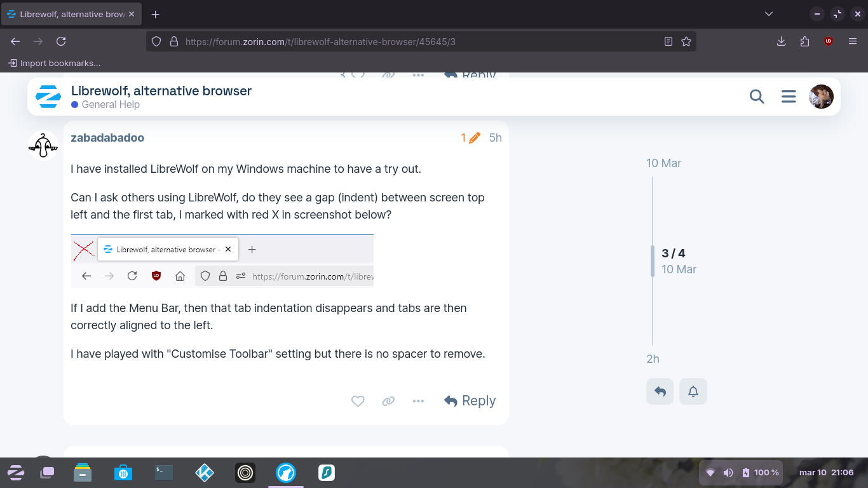Launch Surfshark from taskbar
Screen dimensions: 868x488
(327, 473)
